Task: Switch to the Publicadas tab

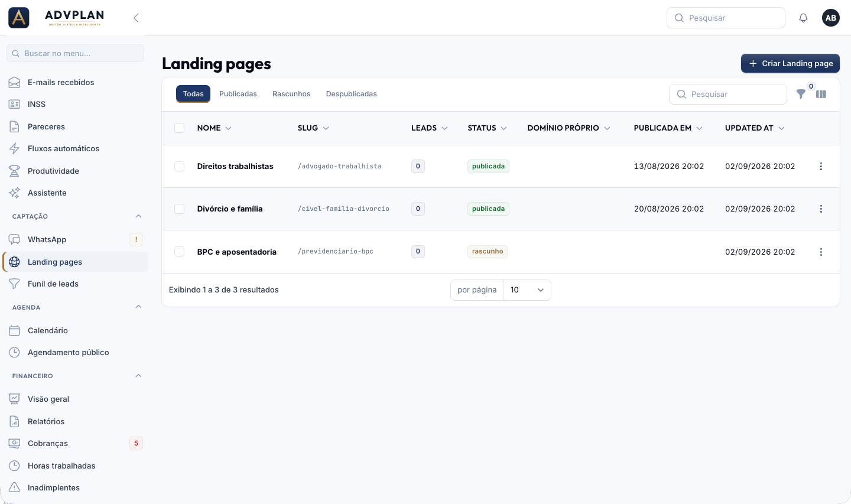Action: click(238, 94)
